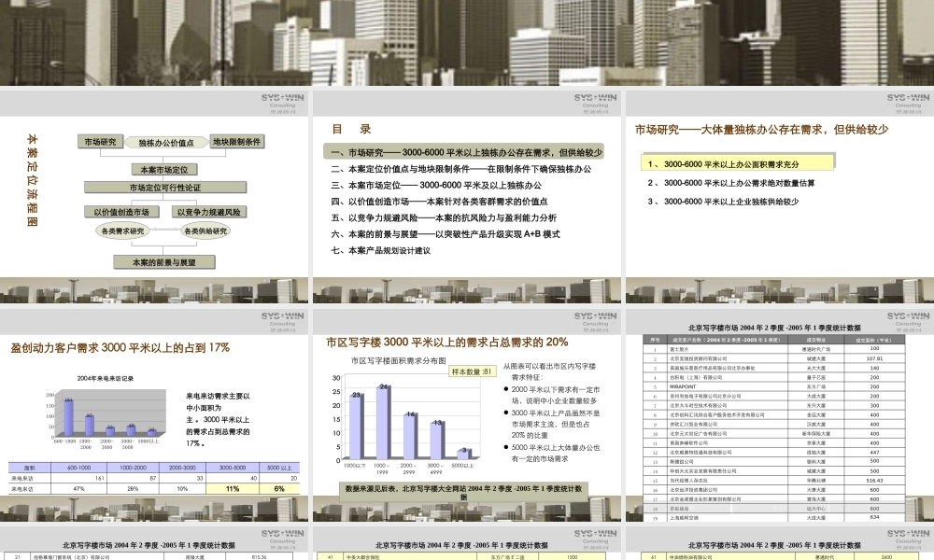Select the slide 市区写字楼3000平米以上的需求占总需求的20%
The image size is (934, 560).
pyautogui.click(x=467, y=413)
